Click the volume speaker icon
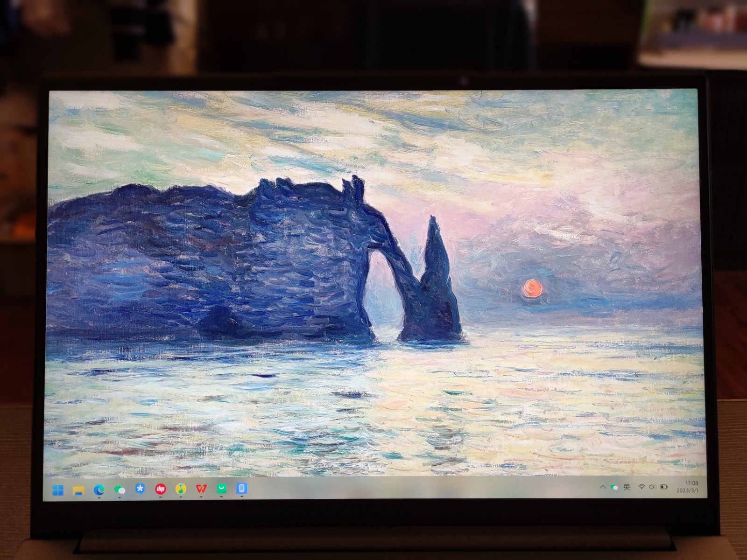Image resolution: width=747 pixels, height=560 pixels. click(x=652, y=487)
